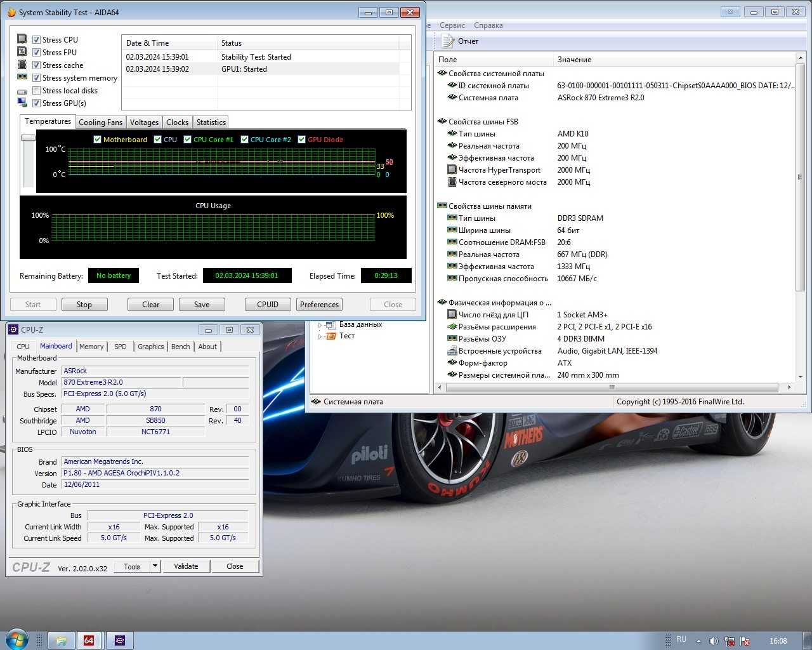Click Свойства шины FSB group icon
Screen dimensions: 812x650
click(x=442, y=121)
